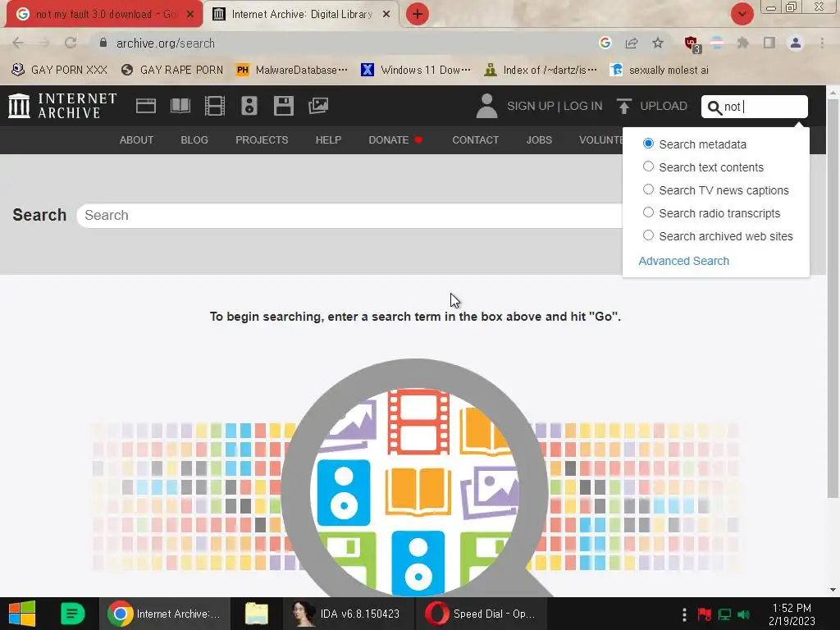Open the Index of /~dartz/is bookmark
840x630 pixels.
[540, 70]
